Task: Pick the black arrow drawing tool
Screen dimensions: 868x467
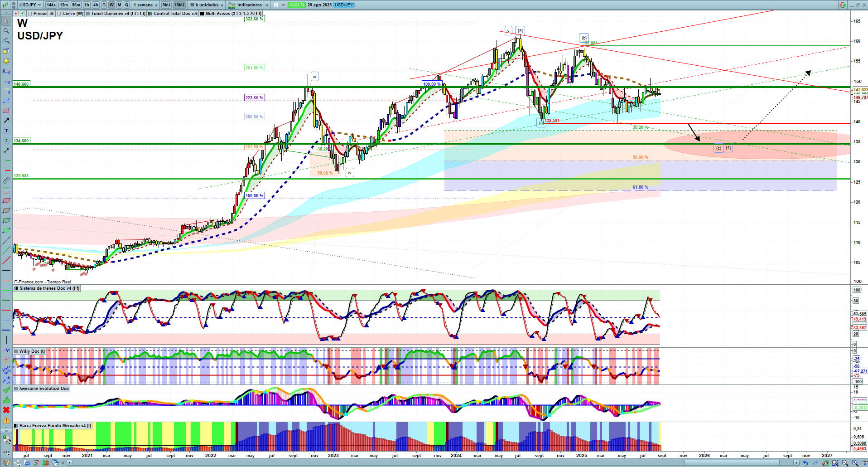Action: click(x=6, y=121)
